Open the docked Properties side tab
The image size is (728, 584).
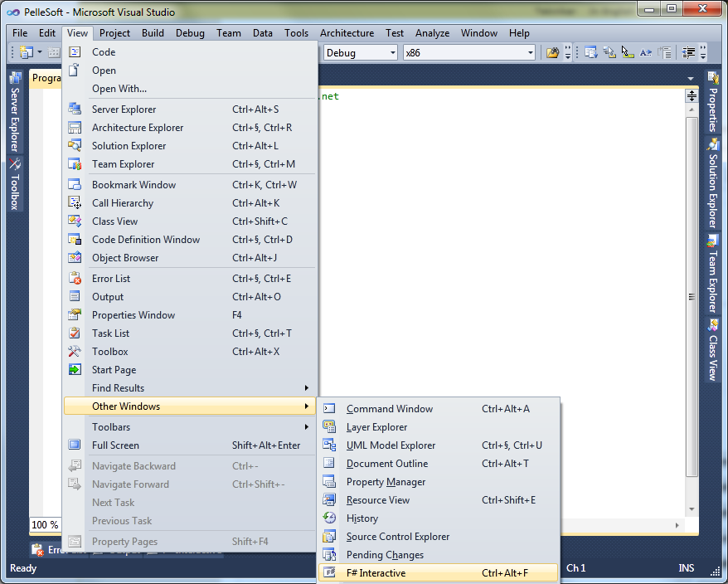point(713,102)
